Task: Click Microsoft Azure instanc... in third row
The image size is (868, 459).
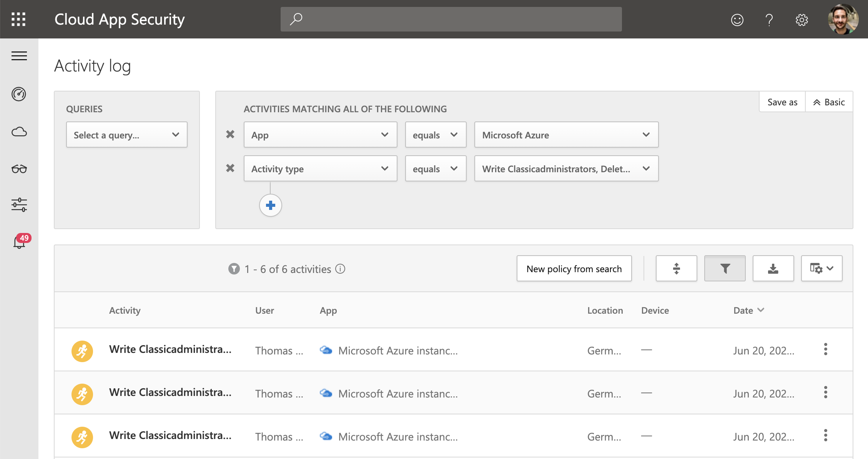Action: pyautogui.click(x=398, y=436)
